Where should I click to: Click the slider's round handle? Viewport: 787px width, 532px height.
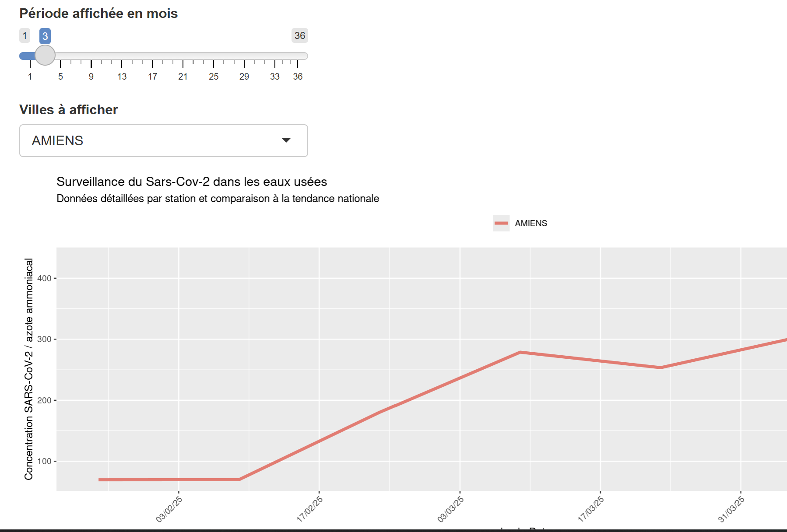[45, 55]
